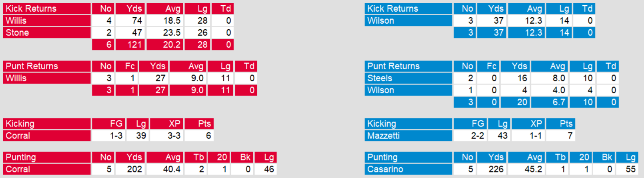Click the XP column header in blue Kicking
Viewport: 644px width, 178px height.
point(528,124)
